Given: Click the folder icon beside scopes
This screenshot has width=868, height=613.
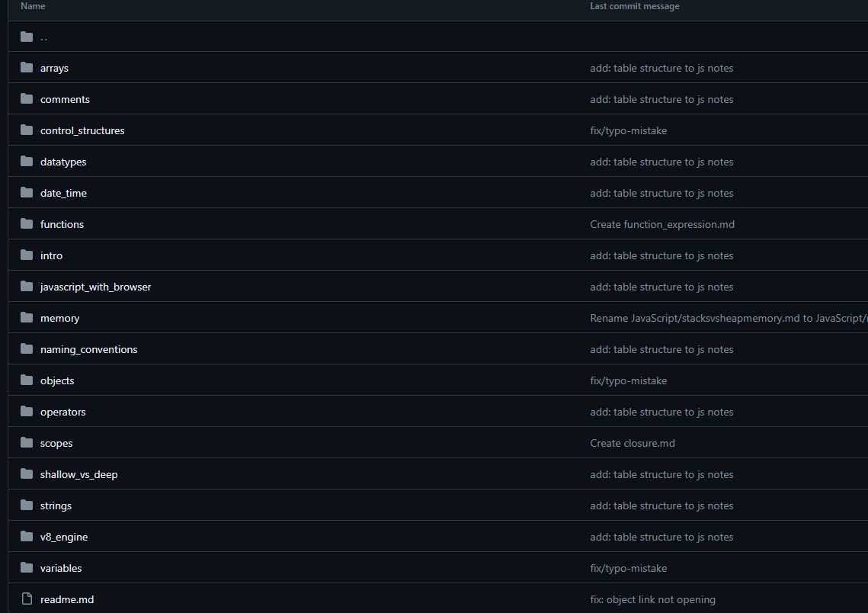Looking at the screenshot, I should [27, 443].
